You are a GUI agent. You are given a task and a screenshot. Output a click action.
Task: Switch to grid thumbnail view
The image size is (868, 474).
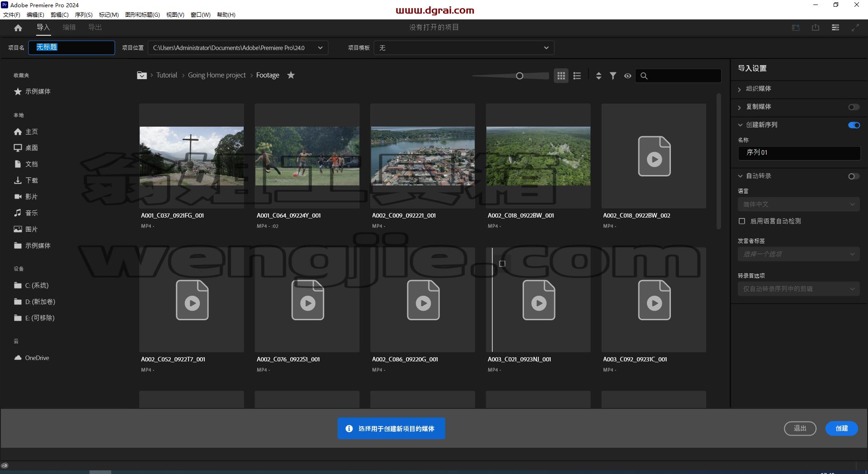(x=561, y=76)
